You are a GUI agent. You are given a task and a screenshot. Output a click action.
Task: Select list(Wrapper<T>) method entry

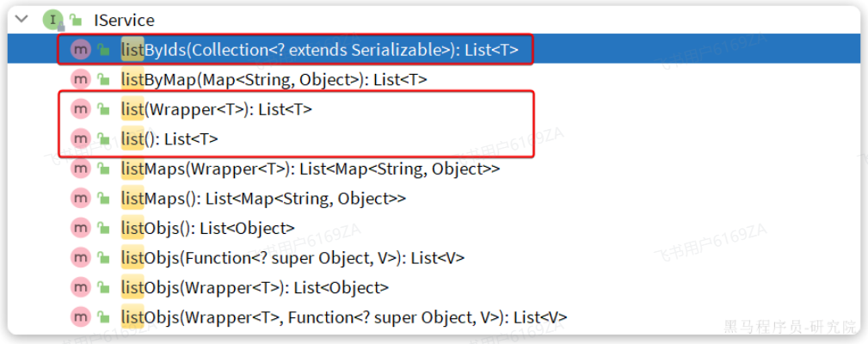(216, 109)
